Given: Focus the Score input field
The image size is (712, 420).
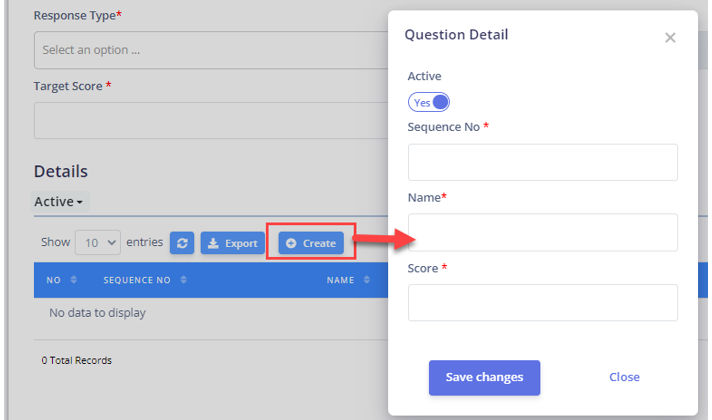Looking at the screenshot, I should pos(543,303).
